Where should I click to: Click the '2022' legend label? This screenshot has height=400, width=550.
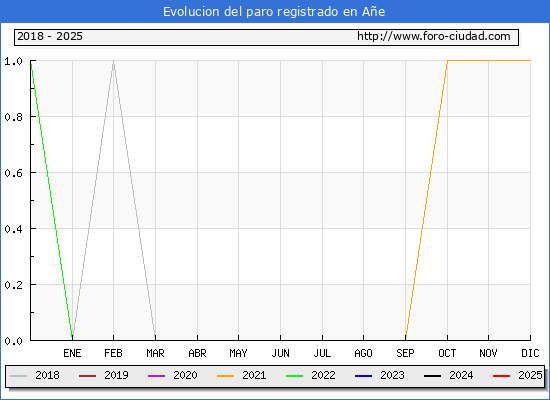point(323,375)
